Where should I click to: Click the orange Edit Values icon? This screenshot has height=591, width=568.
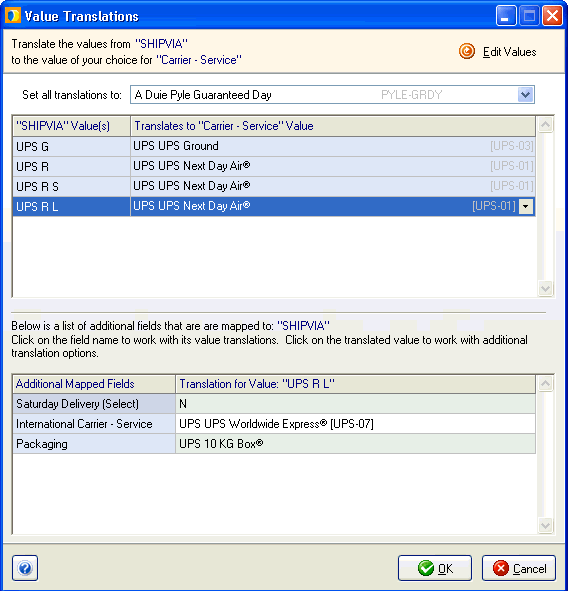[x=467, y=51]
